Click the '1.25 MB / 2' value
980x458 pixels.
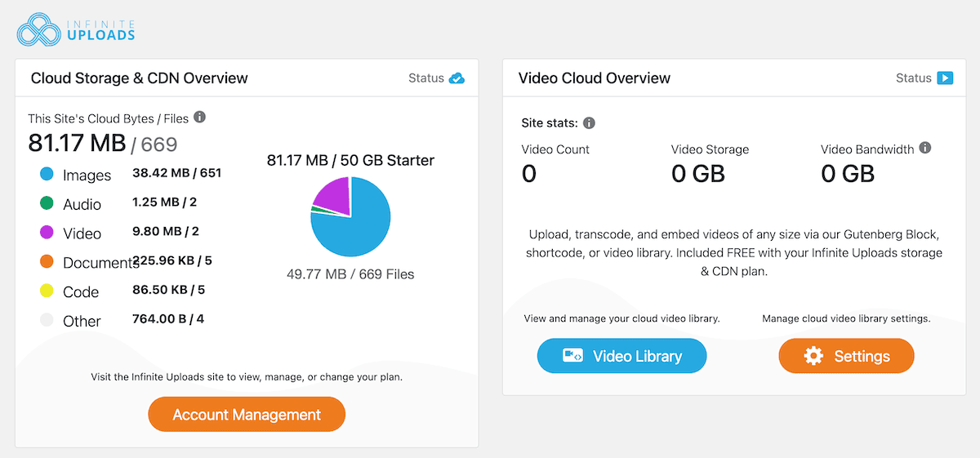[x=164, y=202]
